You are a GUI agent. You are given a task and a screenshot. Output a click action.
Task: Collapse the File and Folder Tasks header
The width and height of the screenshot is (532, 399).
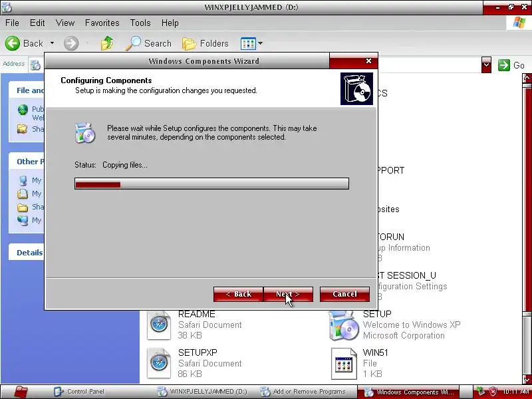(27, 90)
